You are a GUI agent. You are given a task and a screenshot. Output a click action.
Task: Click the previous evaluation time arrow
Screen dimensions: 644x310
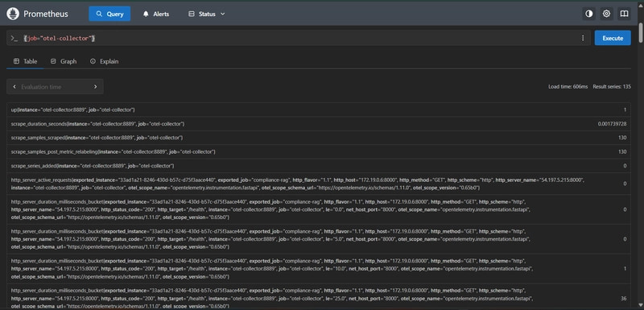click(14, 87)
